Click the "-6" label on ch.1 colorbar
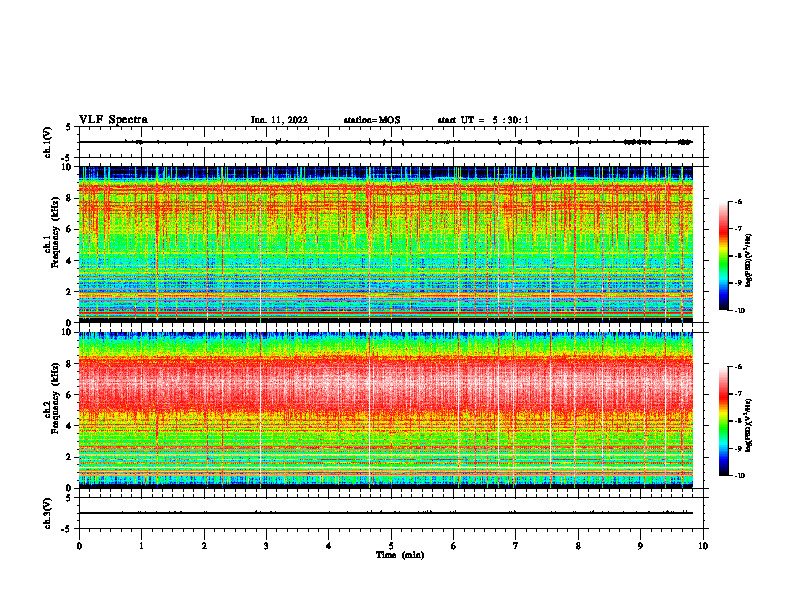This screenshot has width=792, height=612. coord(737,202)
